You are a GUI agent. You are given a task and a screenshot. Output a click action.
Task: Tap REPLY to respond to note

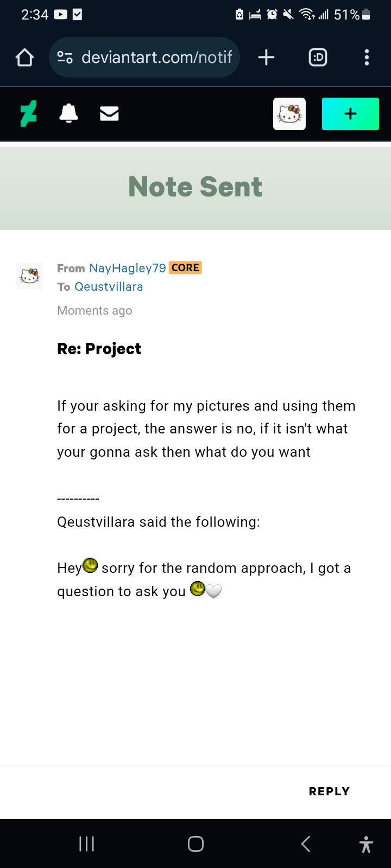point(329,791)
